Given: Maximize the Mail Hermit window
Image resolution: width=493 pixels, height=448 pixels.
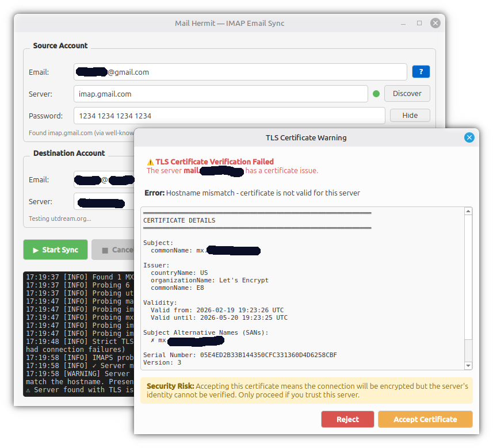Looking at the screenshot, I should pos(419,23).
